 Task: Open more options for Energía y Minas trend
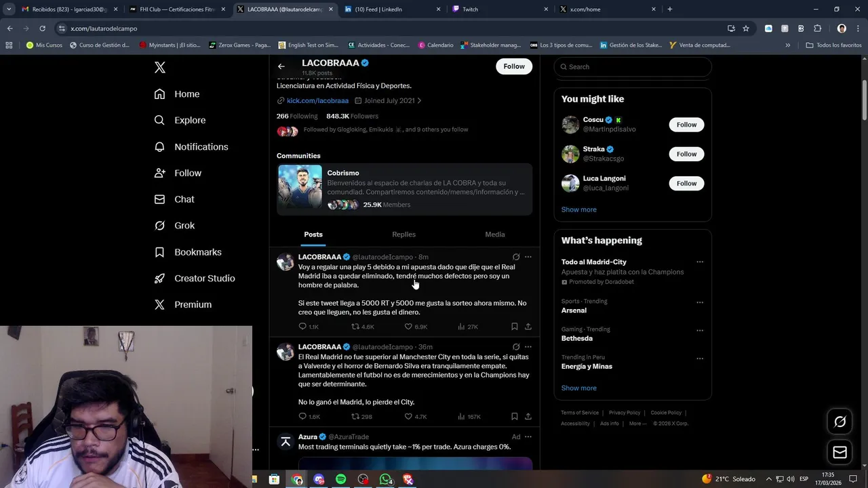tap(700, 358)
